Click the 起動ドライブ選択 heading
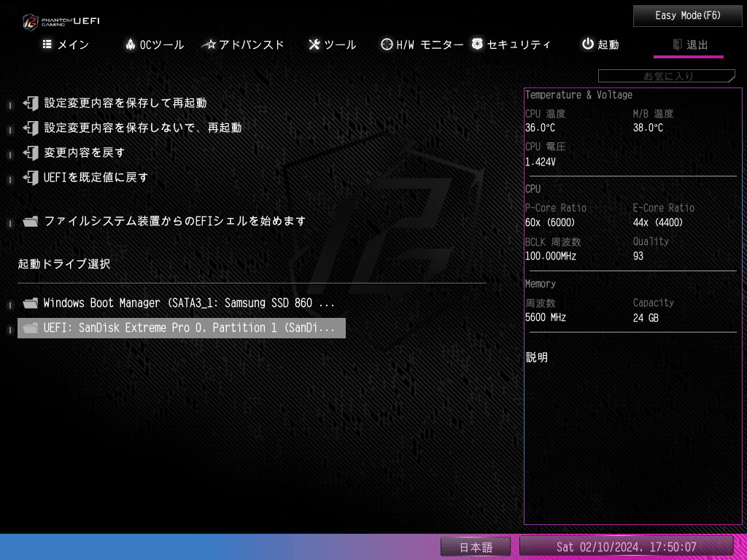747x560 pixels. tap(64, 264)
